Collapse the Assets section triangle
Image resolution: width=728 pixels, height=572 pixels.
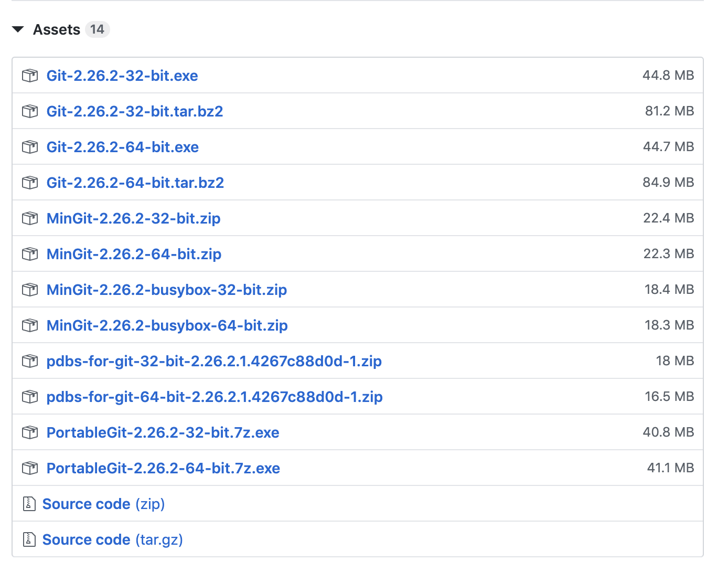[18, 29]
